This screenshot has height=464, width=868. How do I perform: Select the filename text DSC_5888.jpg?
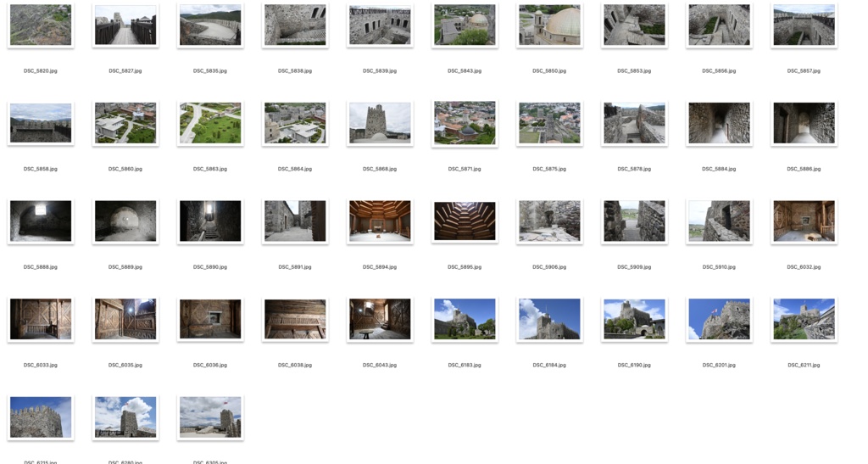41,267
